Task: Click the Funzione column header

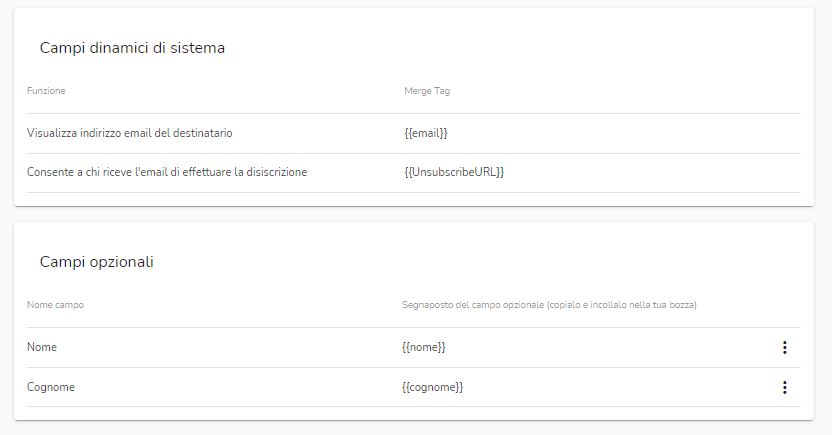Action: click(46, 91)
